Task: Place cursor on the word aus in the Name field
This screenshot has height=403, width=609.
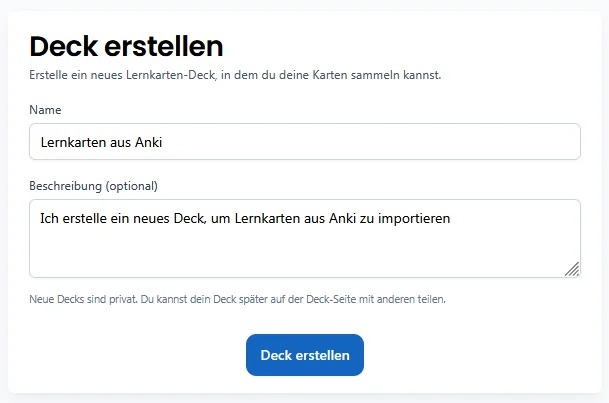Action: coord(120,142)
